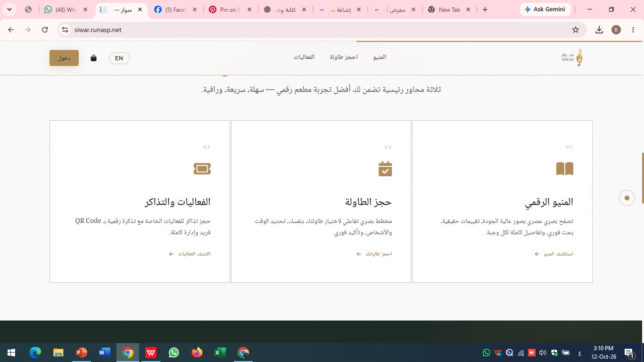Open the Chrome profile B avatar
644x362 pixels.
click(x=616, y=30)
